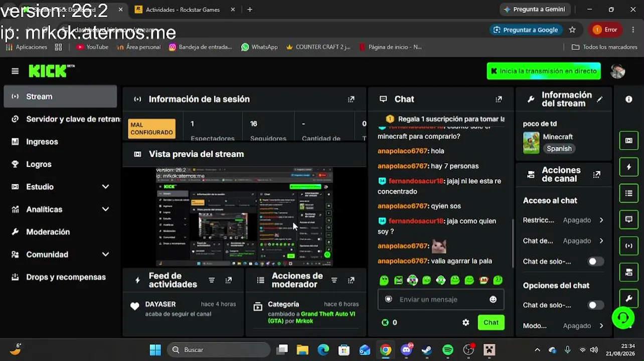Open Logros in the sidebar
The height and width of the screenshot is (361, 644).
click(60, 164)
